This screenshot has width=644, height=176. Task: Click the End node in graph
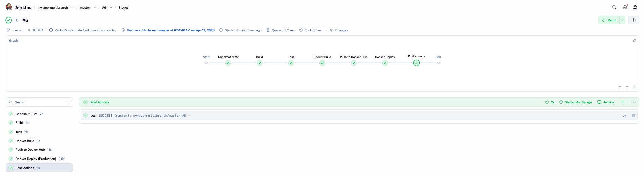point(438,63)
